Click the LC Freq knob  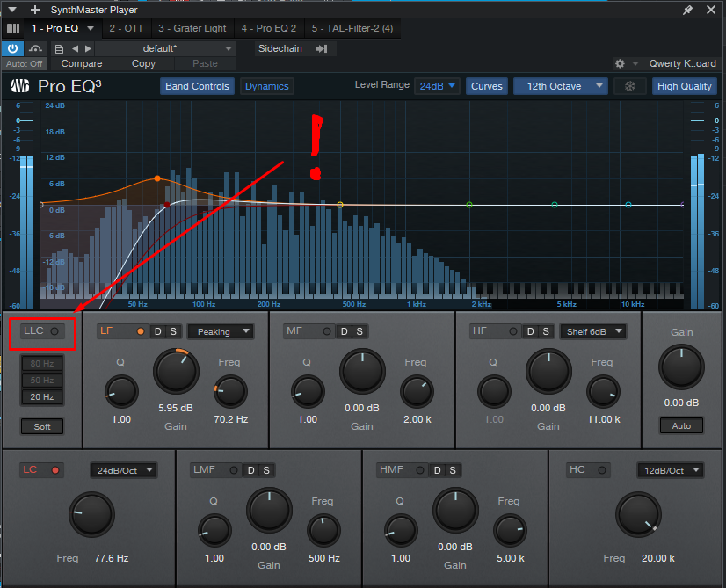pos(91,514)
